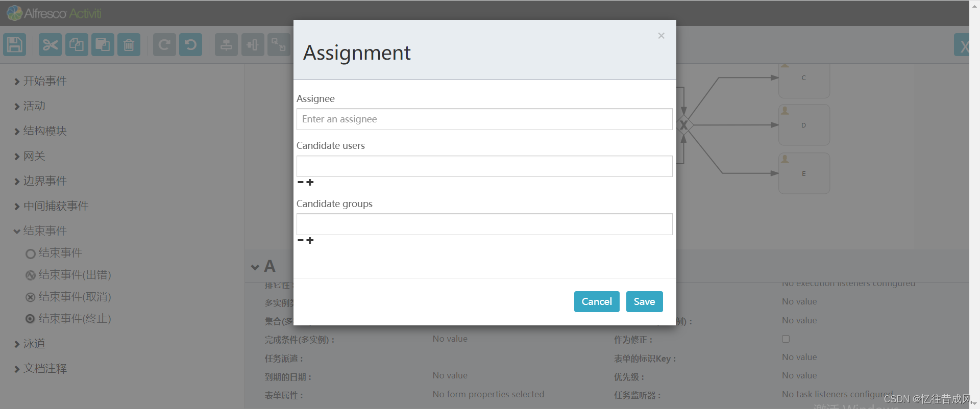Remove a candidate user with the minus icon
980x409 pixels.
[x=301, y=182]
